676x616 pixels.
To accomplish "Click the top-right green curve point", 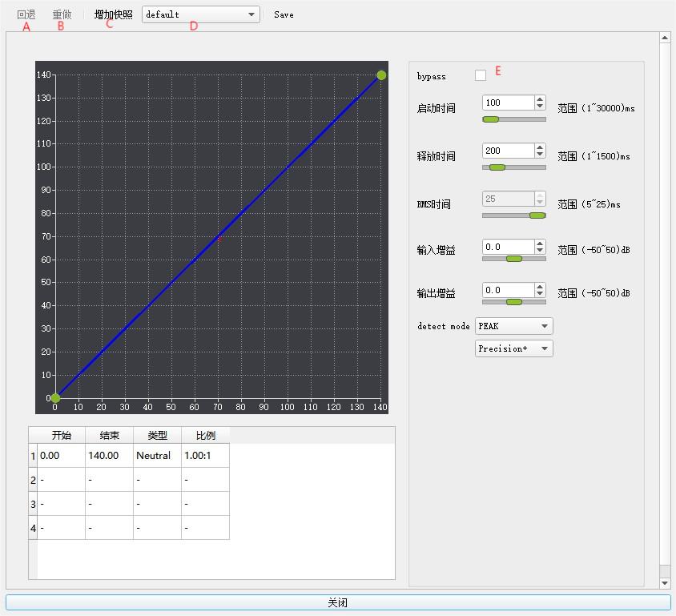I will click(x=381, y=75).
